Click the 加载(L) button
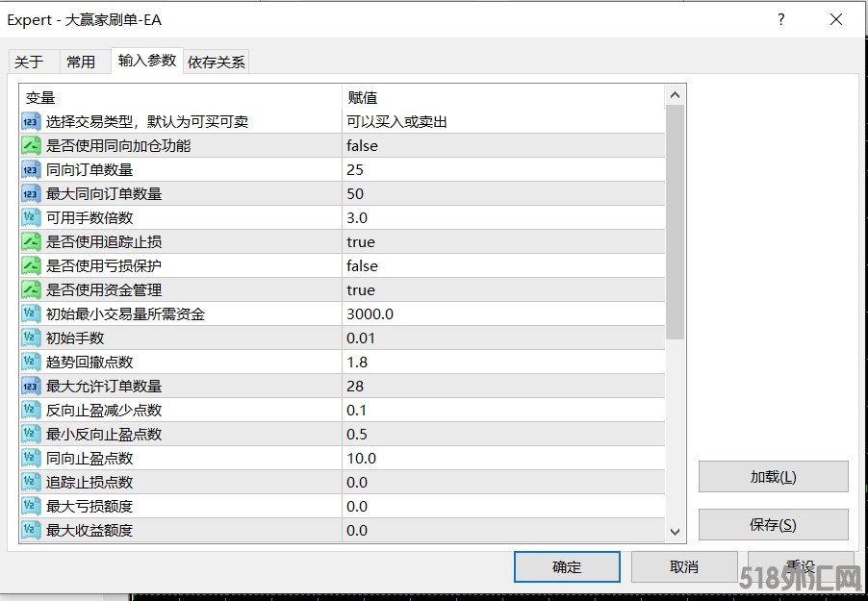 pyautogui.click(x=774, y=477)
